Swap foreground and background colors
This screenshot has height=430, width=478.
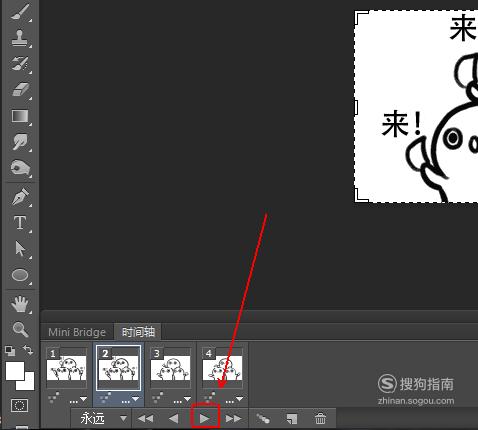point(28,350)
